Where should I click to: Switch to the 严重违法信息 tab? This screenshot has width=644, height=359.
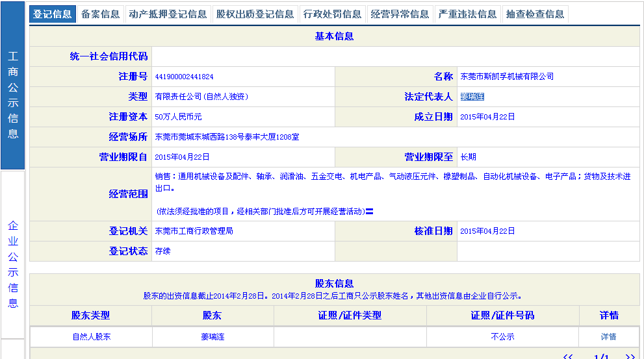click(467, 14)
